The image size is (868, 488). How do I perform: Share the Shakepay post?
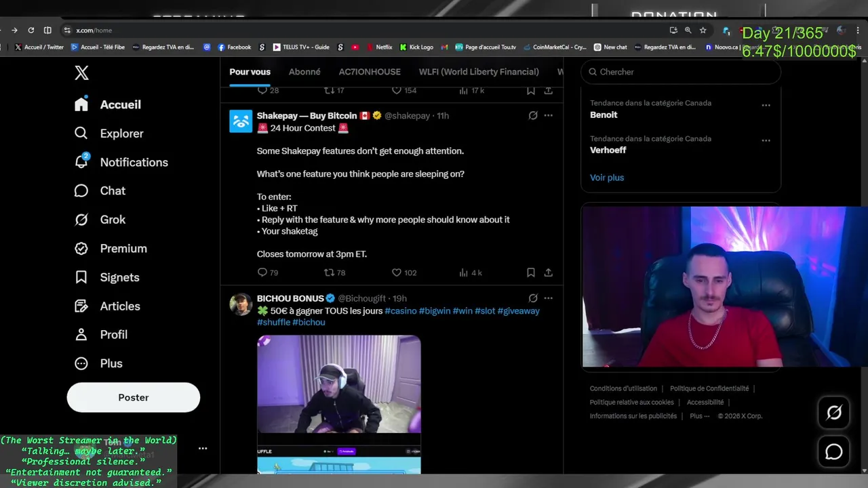pyautogui.click(x=548, y=272)
